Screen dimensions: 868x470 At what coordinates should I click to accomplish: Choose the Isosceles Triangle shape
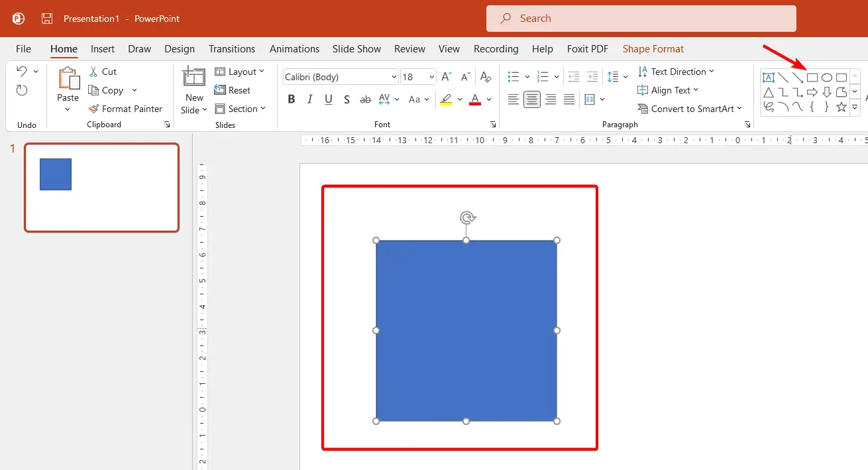coord(769,92)
